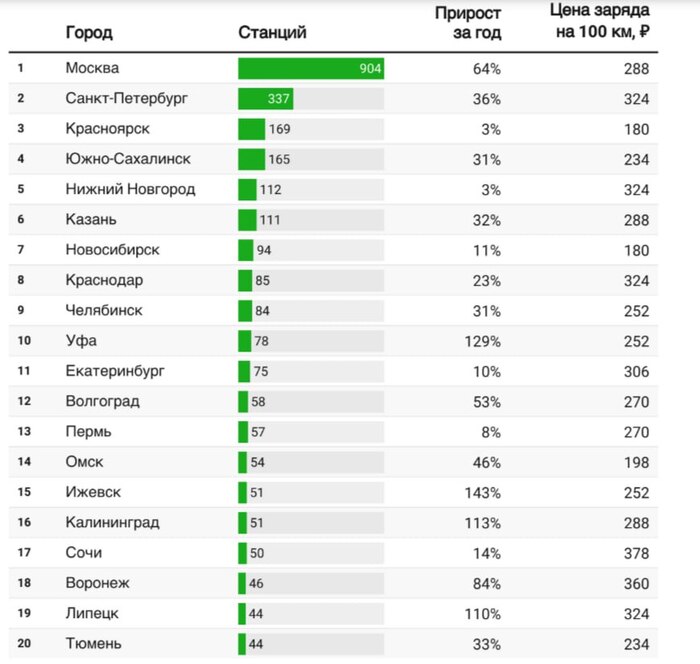
Task: Click the Город column header
Action: [89, 33]
